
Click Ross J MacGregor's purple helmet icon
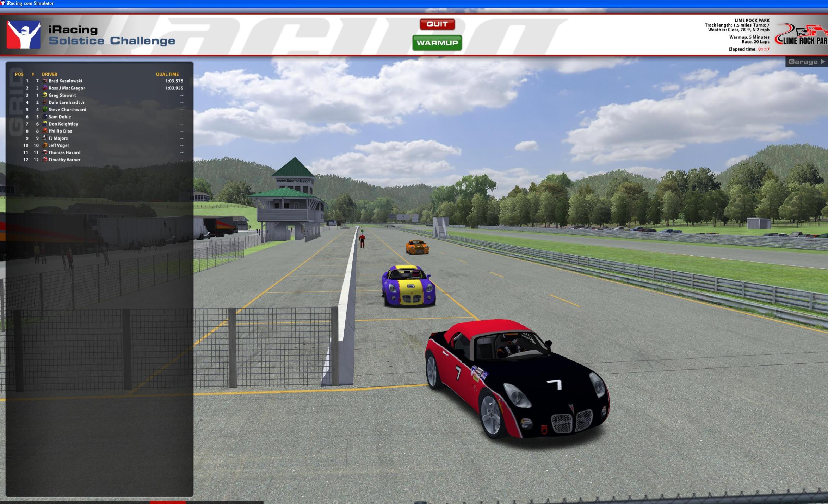coord(45,88)
